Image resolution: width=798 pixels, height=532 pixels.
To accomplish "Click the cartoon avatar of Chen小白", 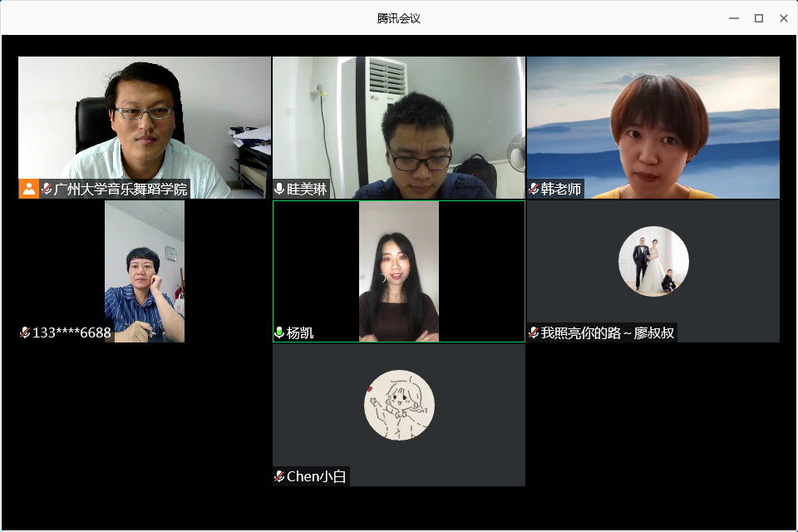I will (400, 405).
